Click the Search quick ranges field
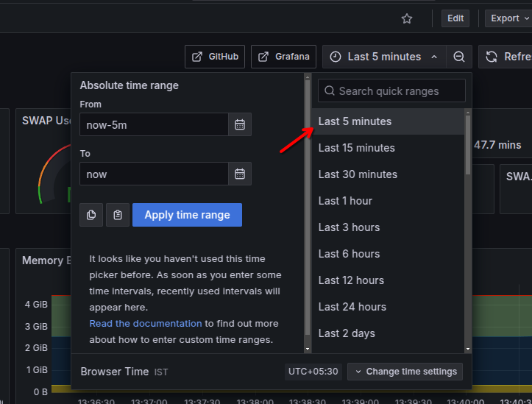Screen dimensions: 532x404 tap(392, 91)
